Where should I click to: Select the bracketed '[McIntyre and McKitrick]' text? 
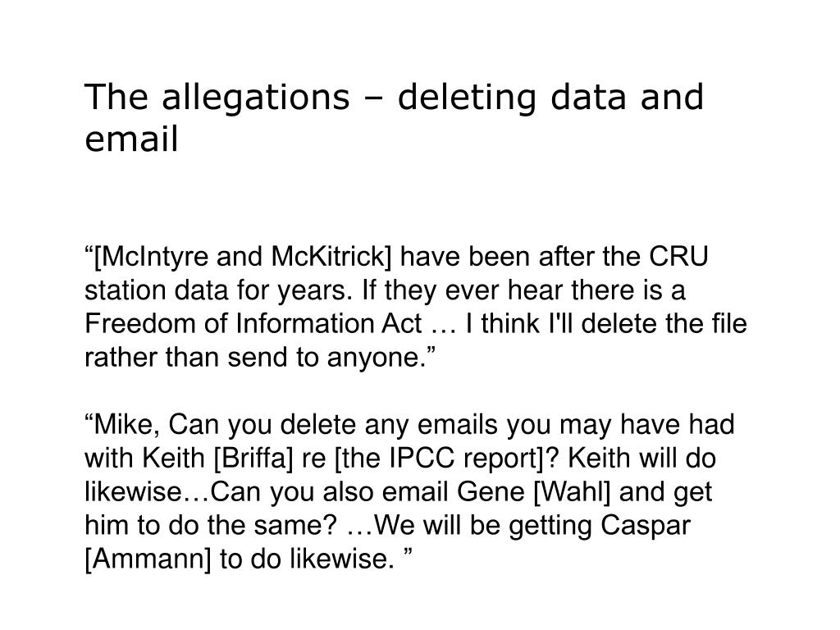coord(243,257)
